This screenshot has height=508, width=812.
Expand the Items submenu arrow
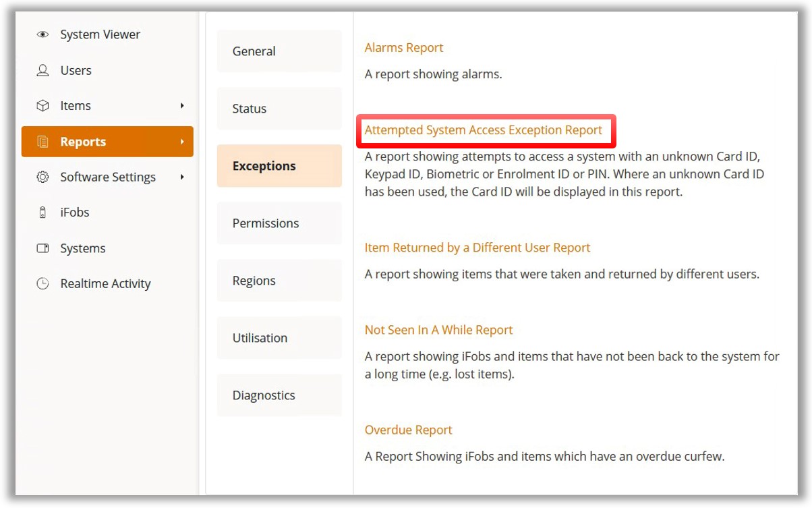coord(182,106)
